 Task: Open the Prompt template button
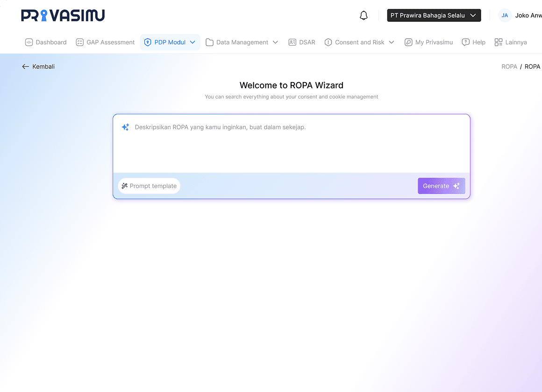[x=149, y=186]
